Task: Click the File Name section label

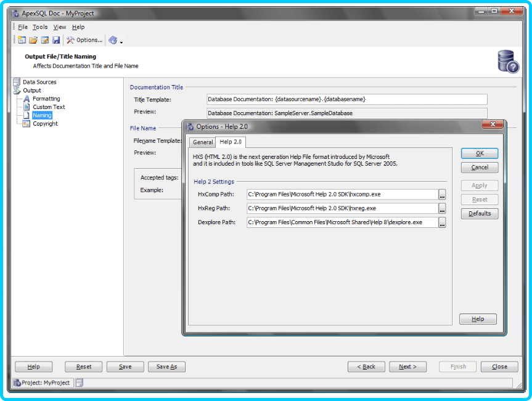Action: coord(143,128)
